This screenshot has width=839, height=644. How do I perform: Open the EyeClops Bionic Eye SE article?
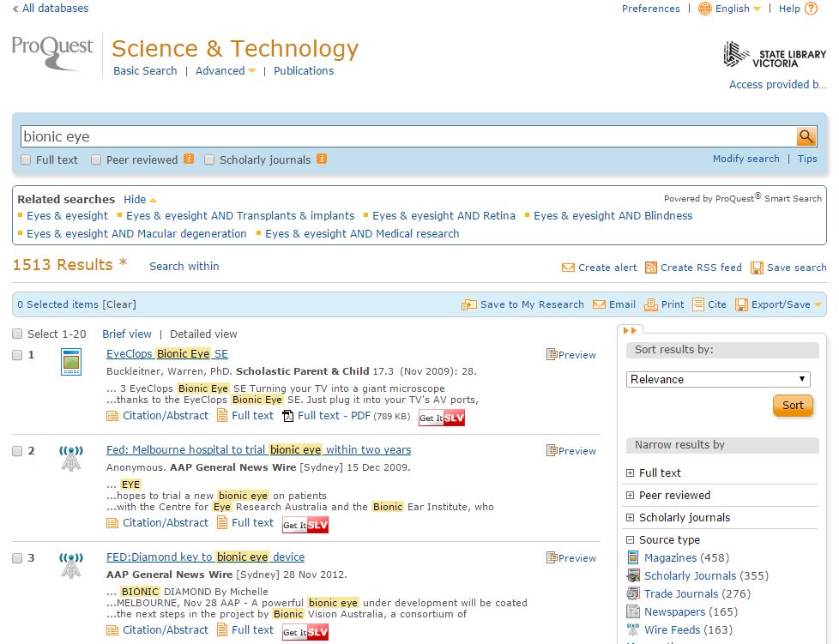click(x=167, y=354)
